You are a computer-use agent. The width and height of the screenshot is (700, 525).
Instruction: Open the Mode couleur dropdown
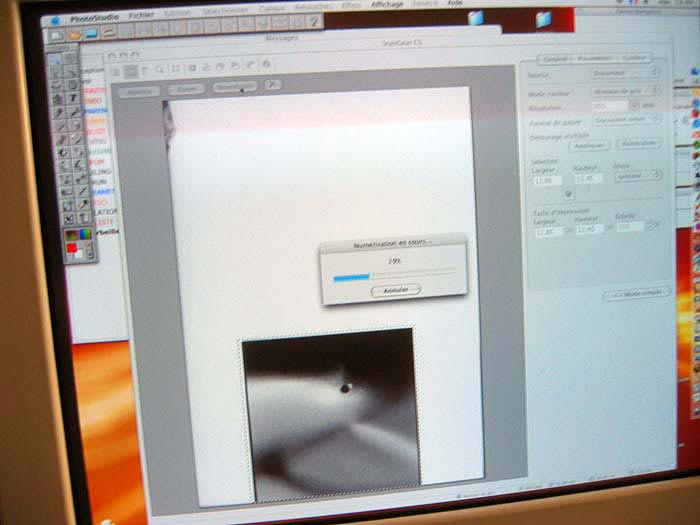625,91
